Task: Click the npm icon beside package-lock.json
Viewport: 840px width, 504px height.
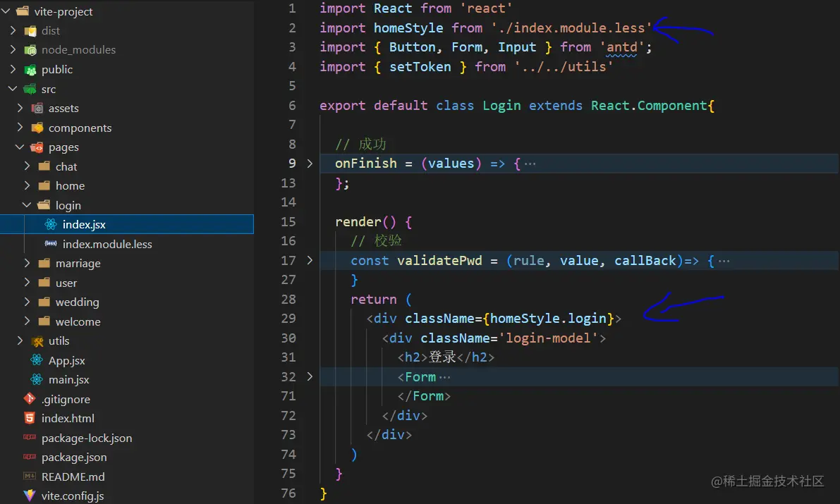Action: (30, 438)
